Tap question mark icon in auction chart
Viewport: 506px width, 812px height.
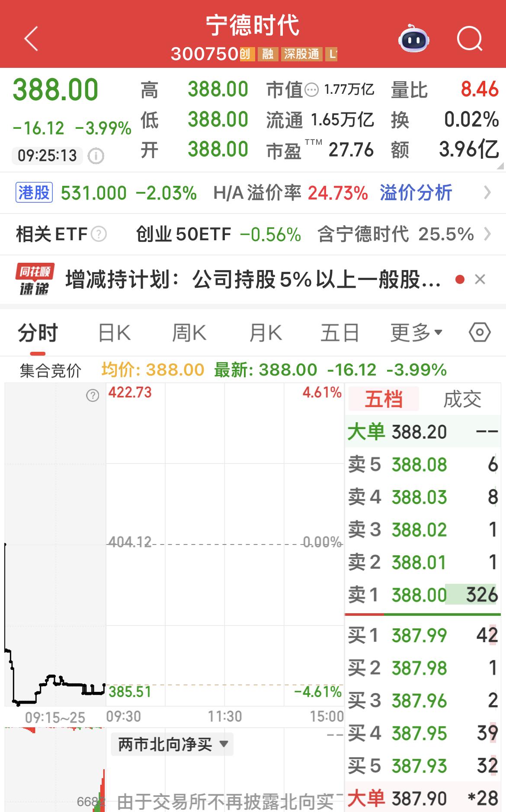[93, 395]
